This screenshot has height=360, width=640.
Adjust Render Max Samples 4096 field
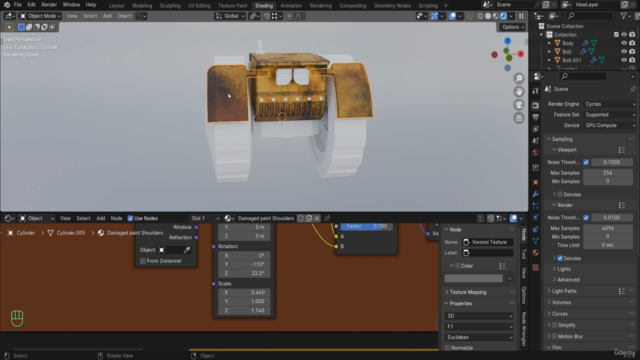[608, 228]
